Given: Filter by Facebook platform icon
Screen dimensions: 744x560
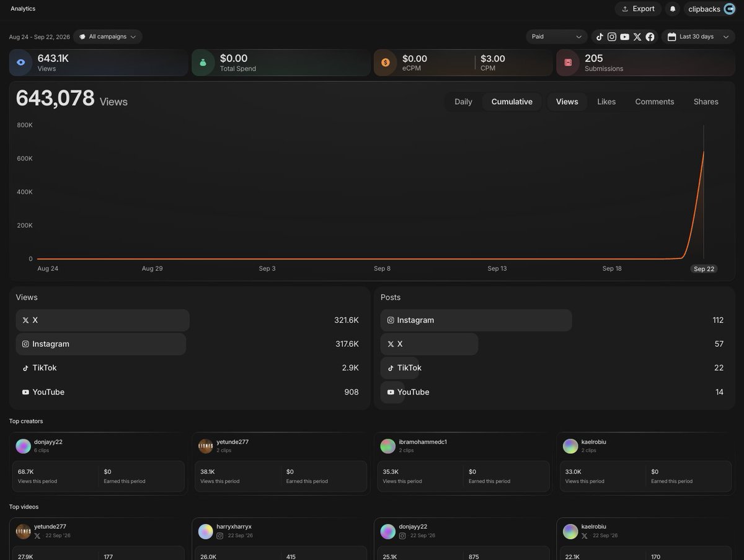Looking at the screenshot, I should 650,37.
